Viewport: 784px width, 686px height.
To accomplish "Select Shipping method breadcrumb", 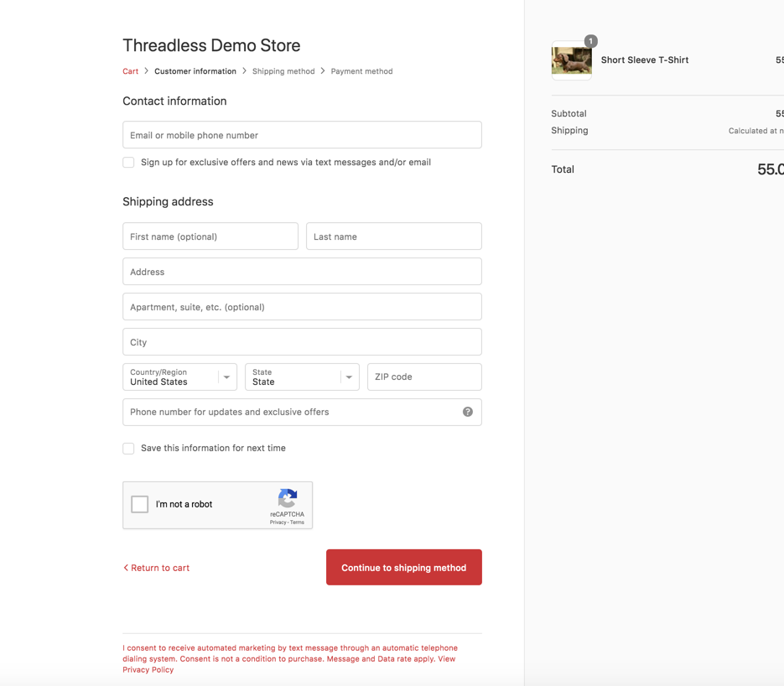I will [x=283, y=71].
